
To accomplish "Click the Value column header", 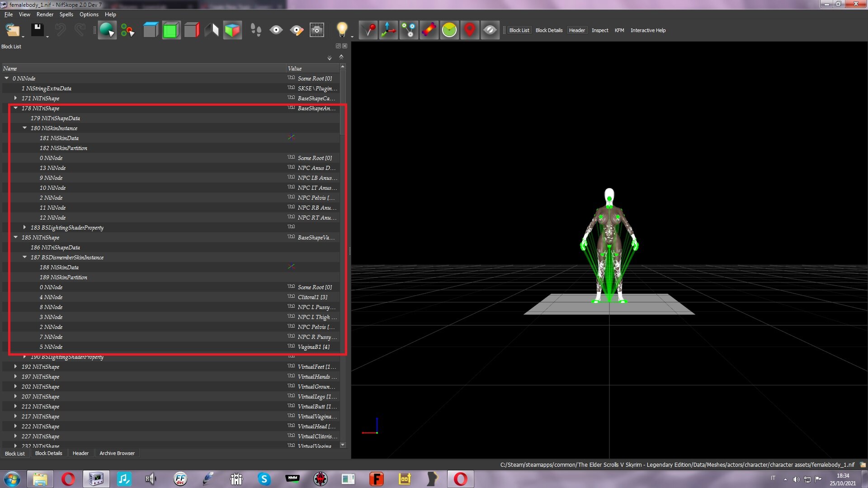I will tap(313, 68).
